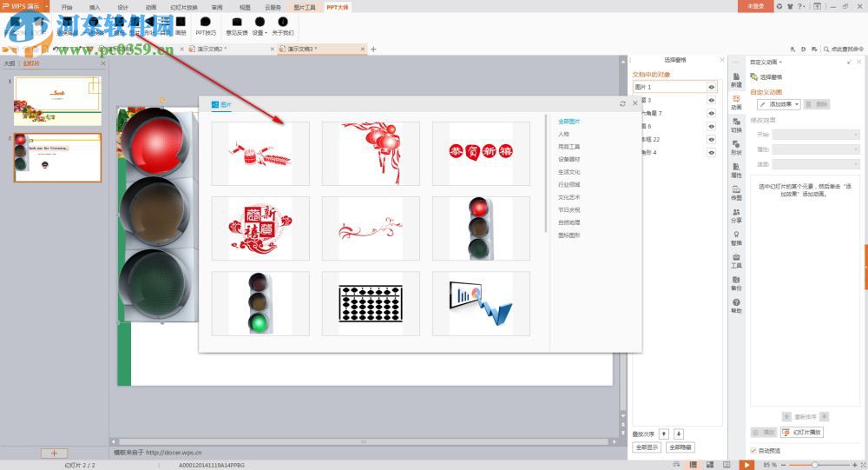Switch to normal view in status bar

click(693, 465)
